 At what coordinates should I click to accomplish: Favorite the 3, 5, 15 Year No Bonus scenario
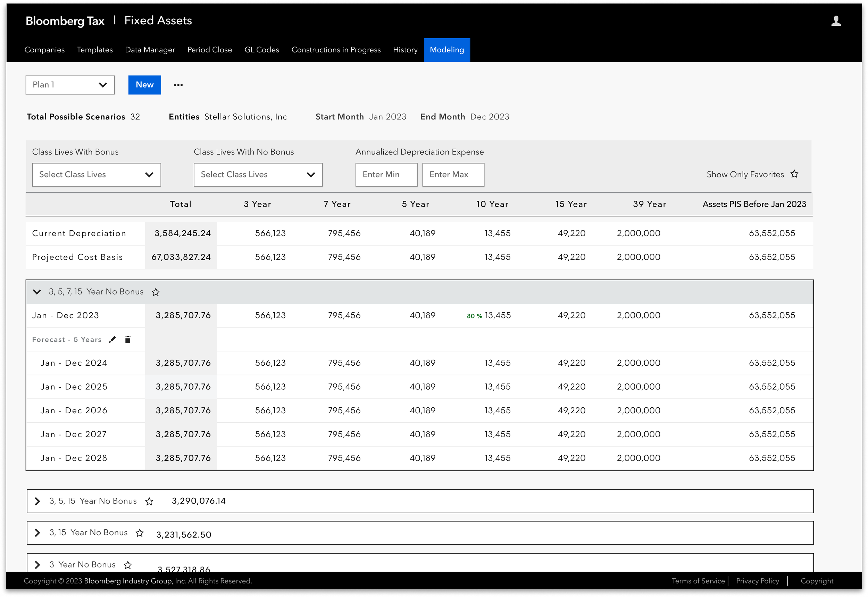tap(149, 501)
